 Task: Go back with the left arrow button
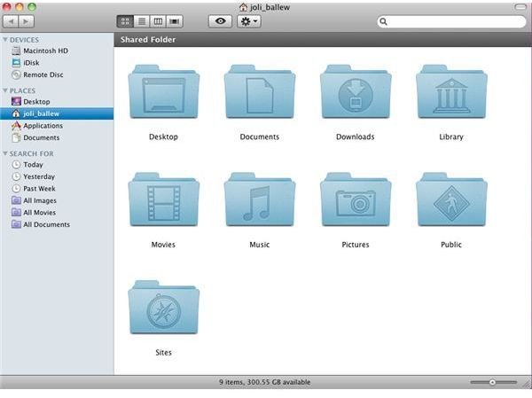[11, 21]
